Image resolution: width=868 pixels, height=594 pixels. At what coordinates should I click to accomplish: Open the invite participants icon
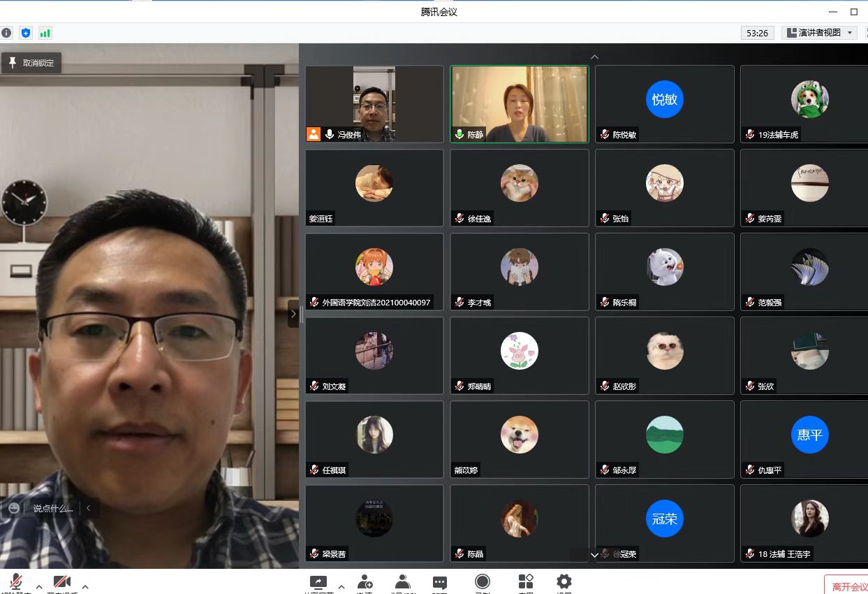365,582
